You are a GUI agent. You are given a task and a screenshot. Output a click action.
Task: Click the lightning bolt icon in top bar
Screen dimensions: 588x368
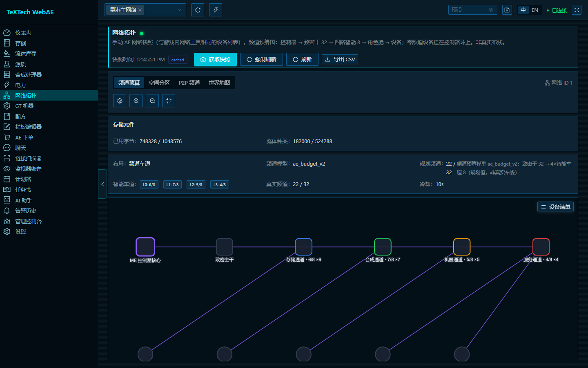click(216, 10)
